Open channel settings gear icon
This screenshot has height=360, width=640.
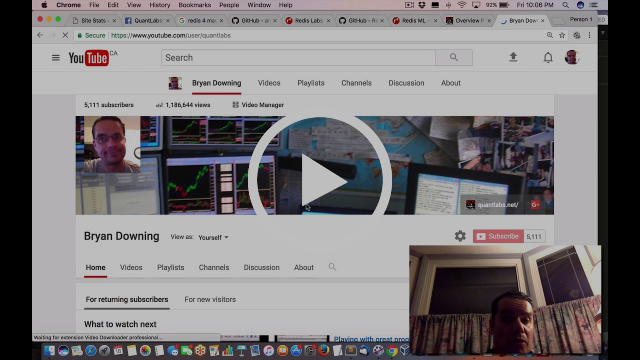460,236
